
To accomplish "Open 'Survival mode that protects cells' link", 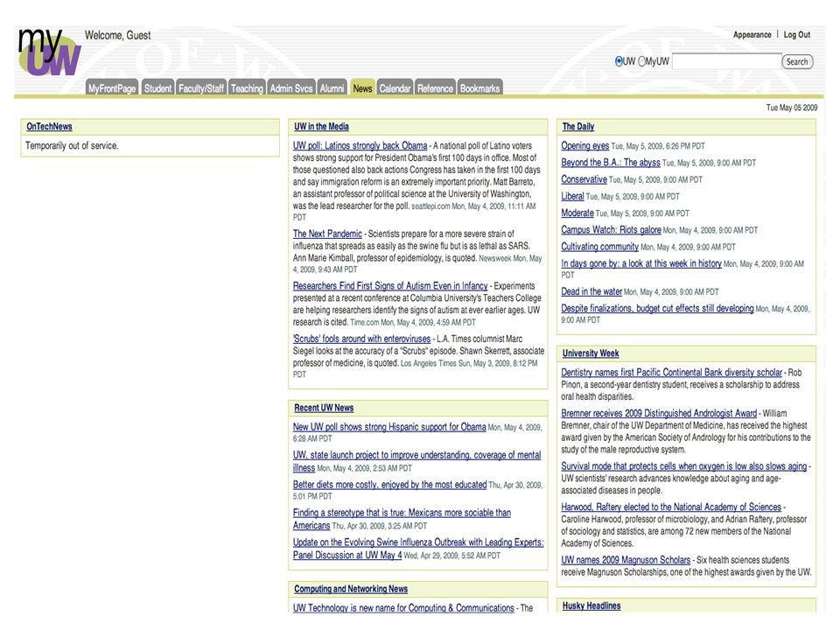I will tap(684, 466).
